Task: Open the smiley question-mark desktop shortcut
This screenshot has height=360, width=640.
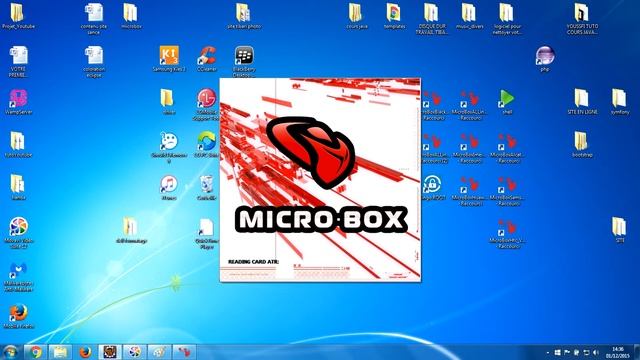Action: [x=169, y=147]
